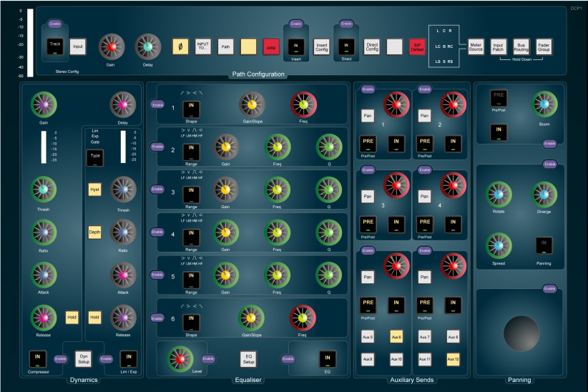Click the pink compressor Release knob
588x392 pixels.
click(x=44, y=318)
